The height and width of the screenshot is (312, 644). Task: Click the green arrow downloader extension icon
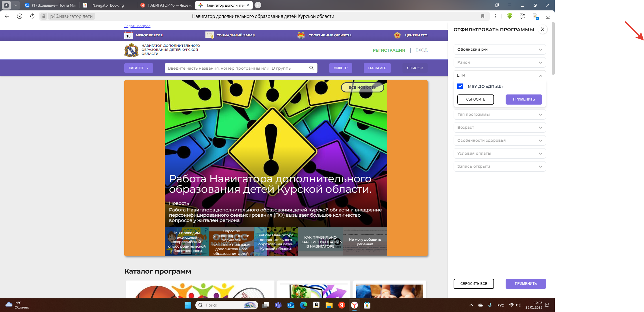click(510, 16)
